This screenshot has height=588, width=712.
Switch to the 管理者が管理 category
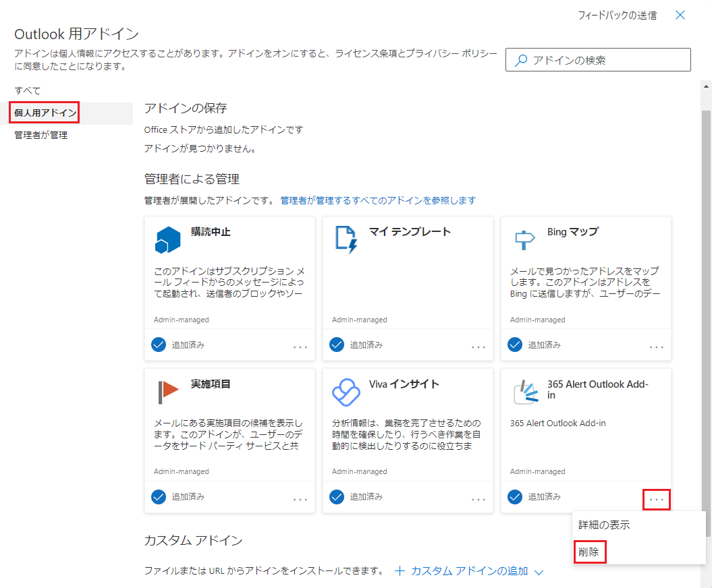[x=41, y=135]
